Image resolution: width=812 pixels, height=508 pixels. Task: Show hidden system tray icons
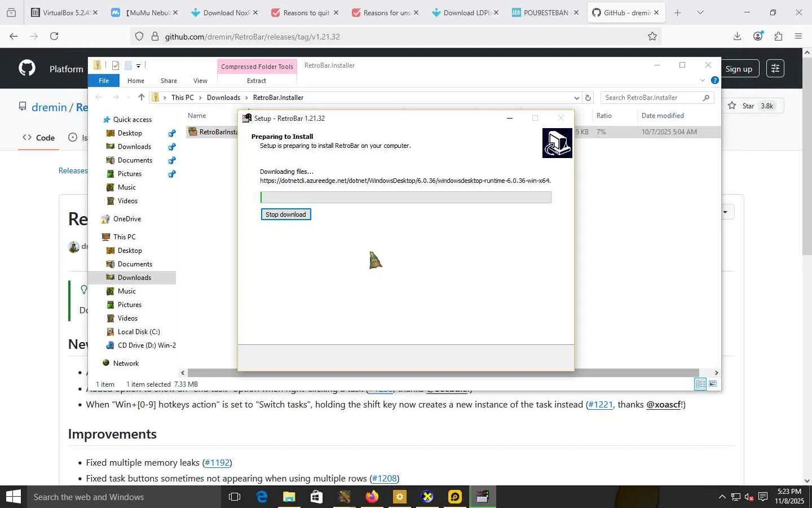pyautogui.click(x=722, y=497)
